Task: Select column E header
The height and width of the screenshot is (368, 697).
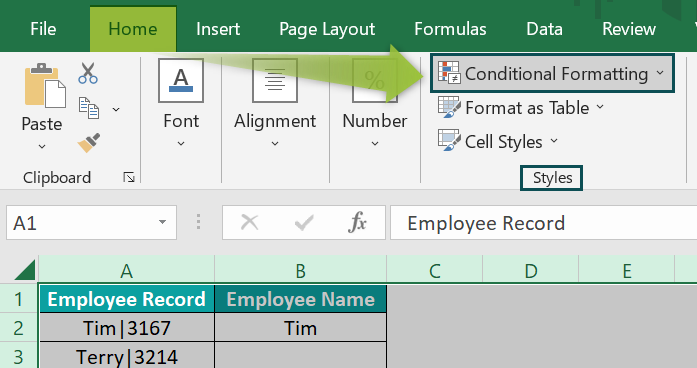Action: click(627, 270)
